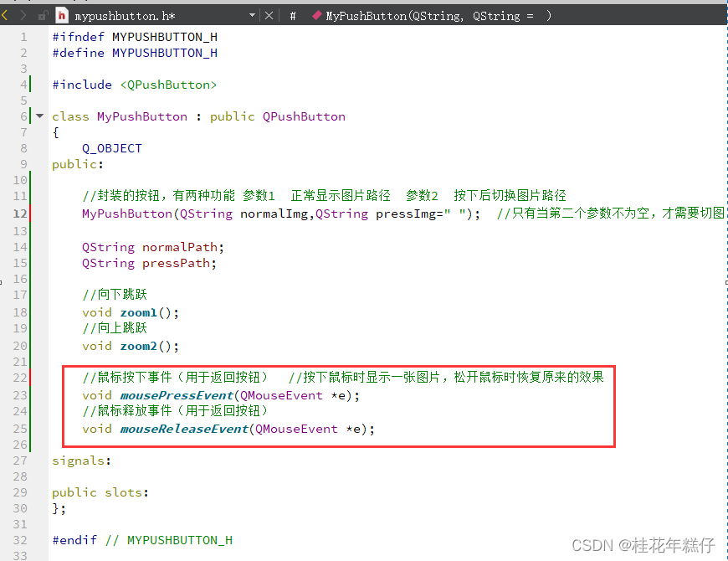The height and width of the screenshot is (561, 728).
Task: Click the mypushbutton.h file type icon
Action: (x=62, y=16)
